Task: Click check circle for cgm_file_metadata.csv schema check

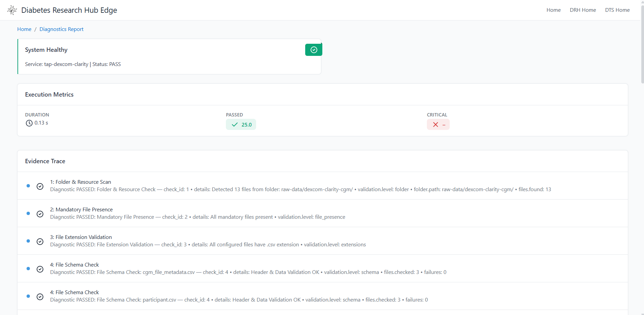Action: point(40,269)
